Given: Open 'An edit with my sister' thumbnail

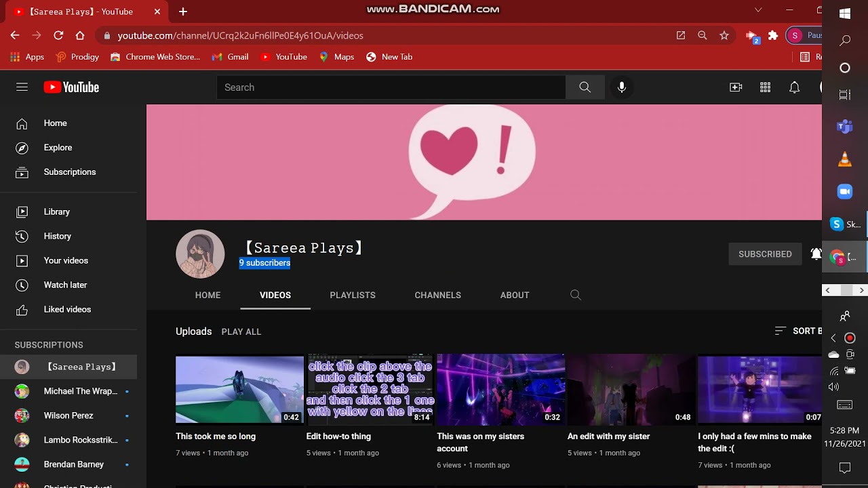Looking at the screenshot, I should pyautogui.click(x=631, y=390).
